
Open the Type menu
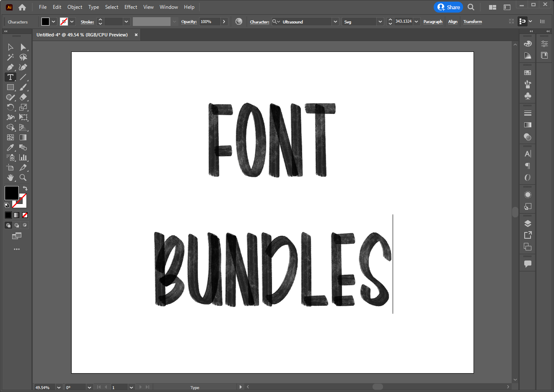coord(94,7)
